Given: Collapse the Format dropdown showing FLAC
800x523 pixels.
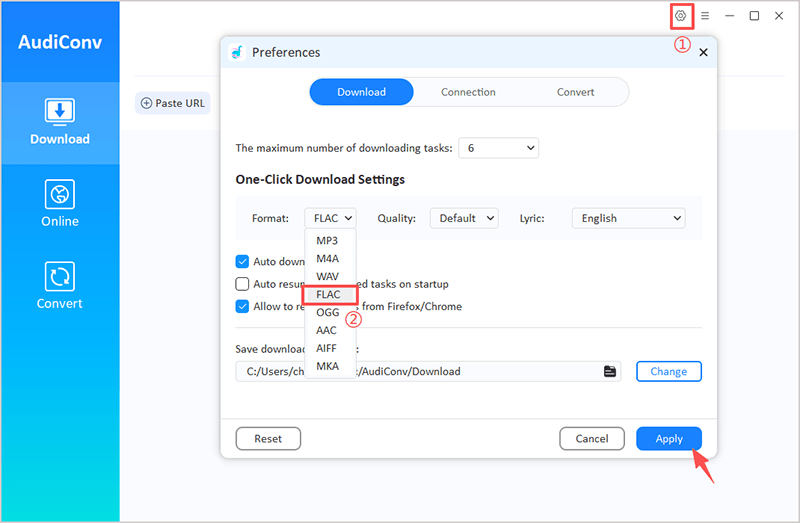Looking at the screenshot, I should click(x=331, y=218).
